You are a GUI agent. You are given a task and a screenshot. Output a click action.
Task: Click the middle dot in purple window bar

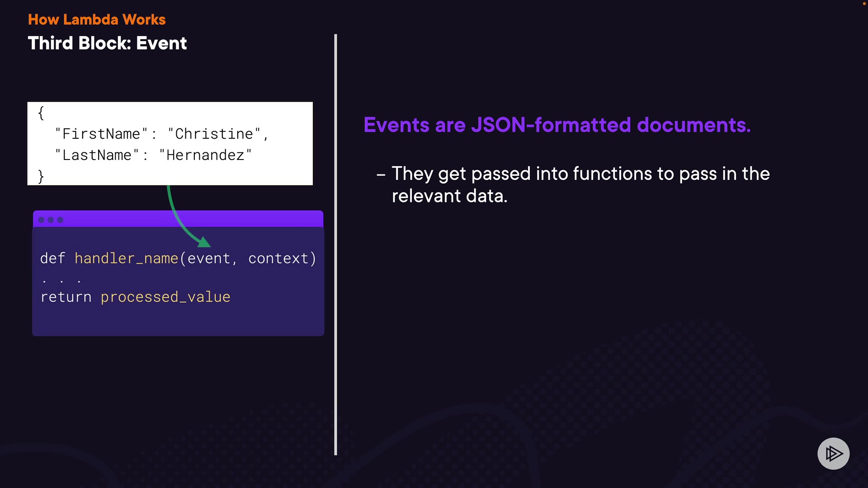tap(51, 220)
